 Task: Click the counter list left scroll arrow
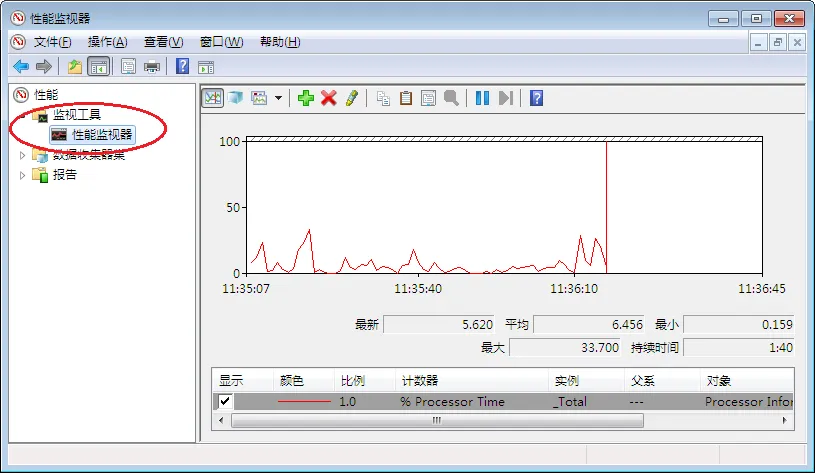221,420
